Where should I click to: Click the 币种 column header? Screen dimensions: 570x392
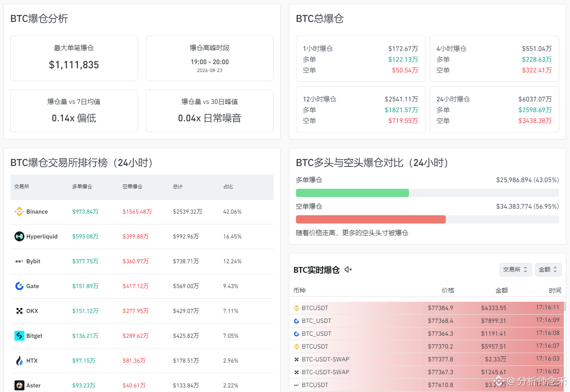299,291
